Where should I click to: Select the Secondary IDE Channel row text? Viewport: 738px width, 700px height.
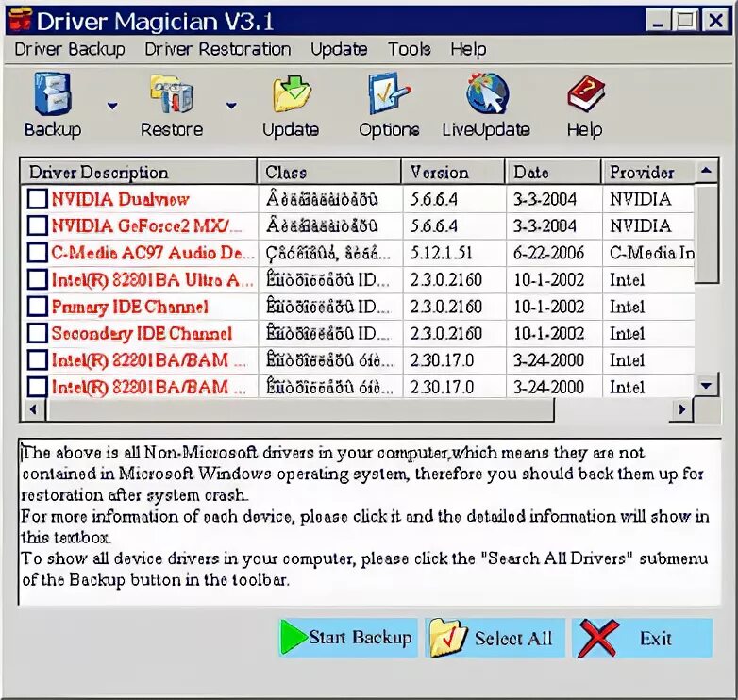click(142, 334)
